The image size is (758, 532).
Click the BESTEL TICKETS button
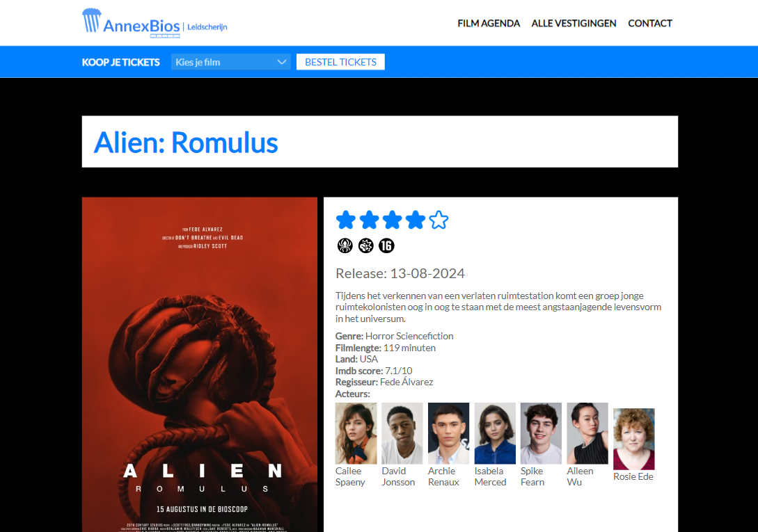pyautogui.click(x=340, y=62)
